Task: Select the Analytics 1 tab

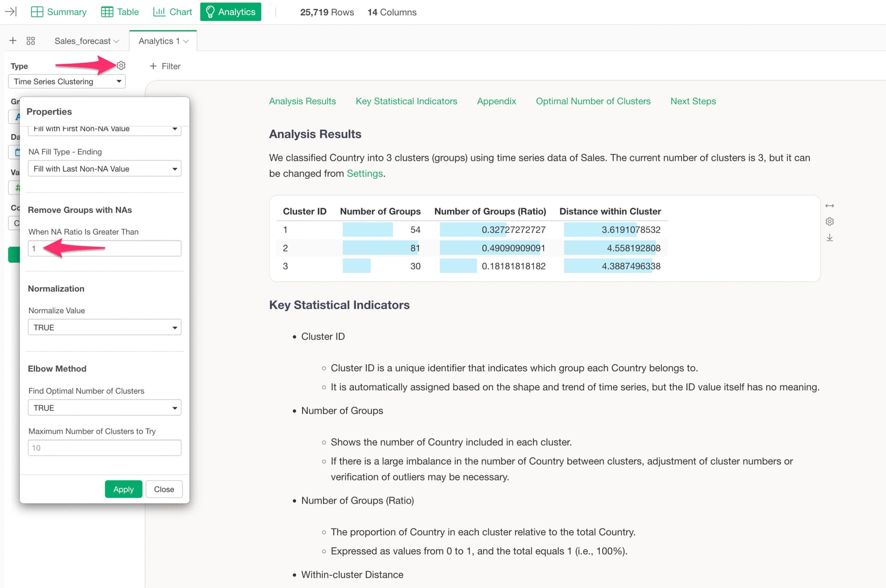Action: pyautogui.click(x=163, y=41)
